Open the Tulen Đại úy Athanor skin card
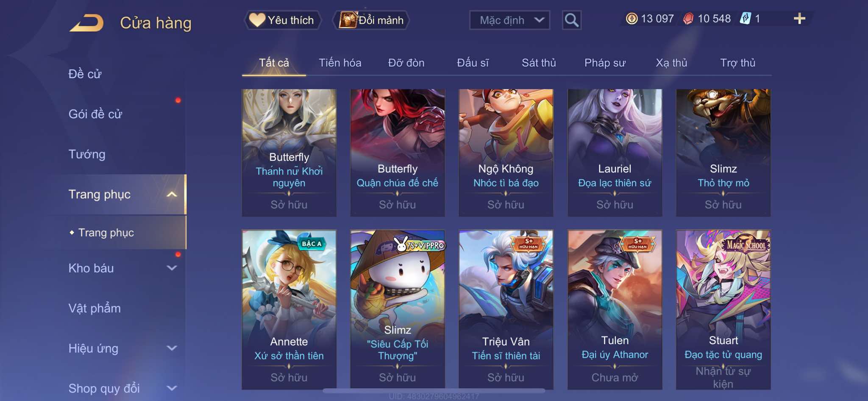The image size is (868, 401). pos(615,309)
